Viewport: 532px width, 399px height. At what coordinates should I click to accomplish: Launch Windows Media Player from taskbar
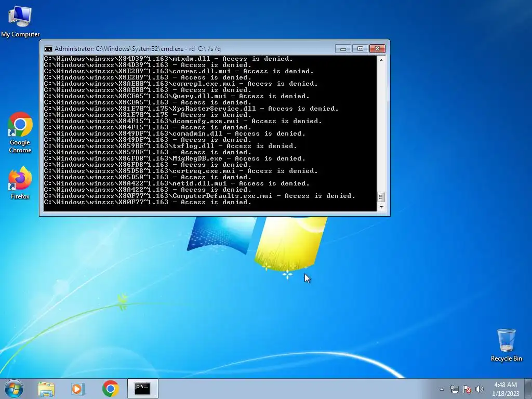pyautogui.click(x=78, y=389)
